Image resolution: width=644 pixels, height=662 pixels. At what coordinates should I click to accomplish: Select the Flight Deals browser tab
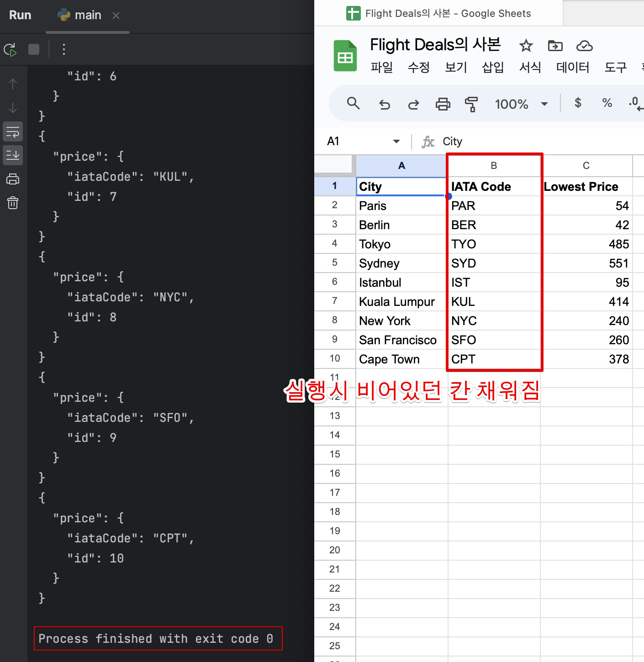(x=439, y=13)
